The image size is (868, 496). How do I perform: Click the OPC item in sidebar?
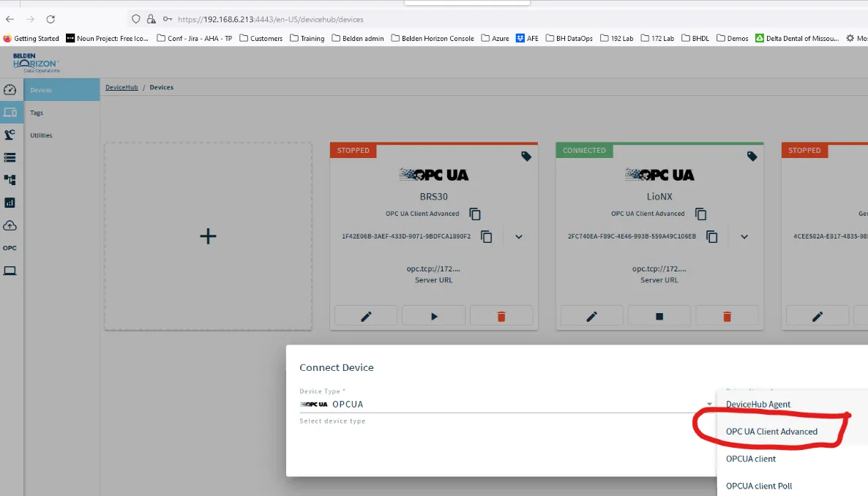click(x=10, y=248)
